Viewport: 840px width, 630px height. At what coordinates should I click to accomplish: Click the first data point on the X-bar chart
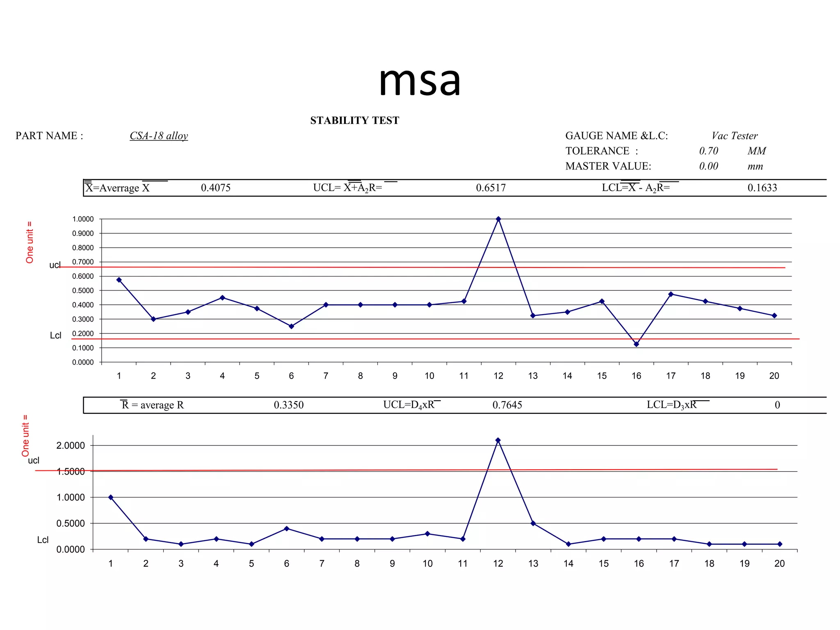(x=119, y=280)
